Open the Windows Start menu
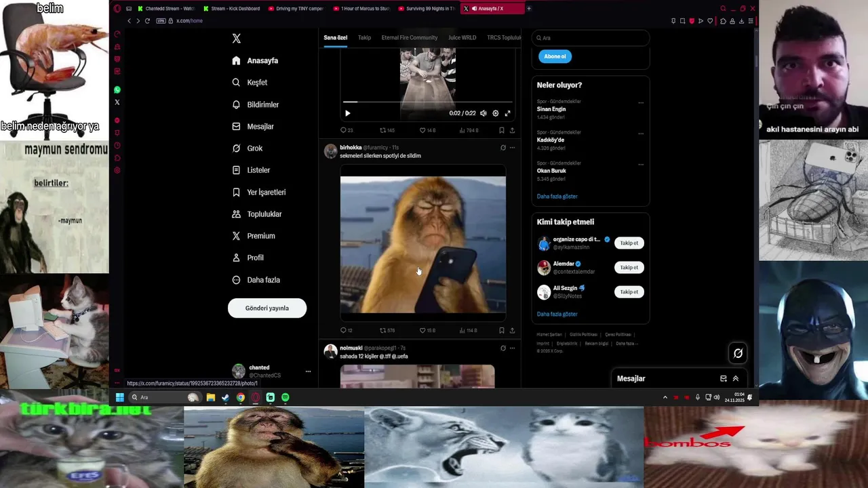 (x=120, y=398)
